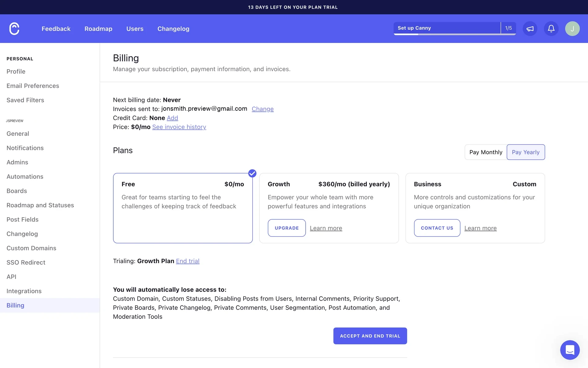This screenshot has width=588, height=368.
Task: Open Automations settings
Action: pyautogui.click(x=25, y=177)
